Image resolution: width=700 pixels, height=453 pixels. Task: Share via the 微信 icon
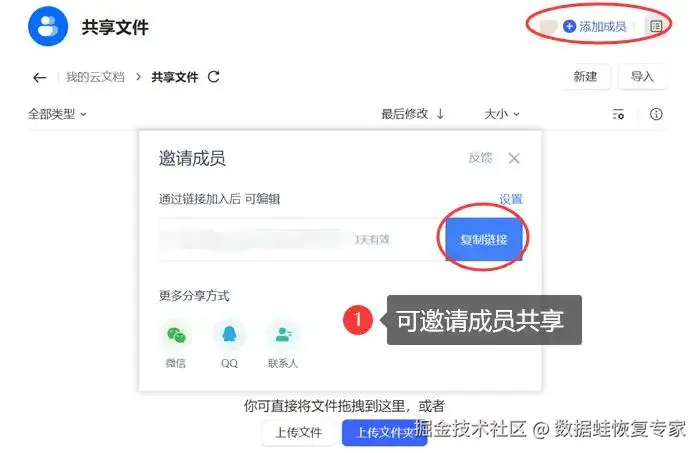176,335
